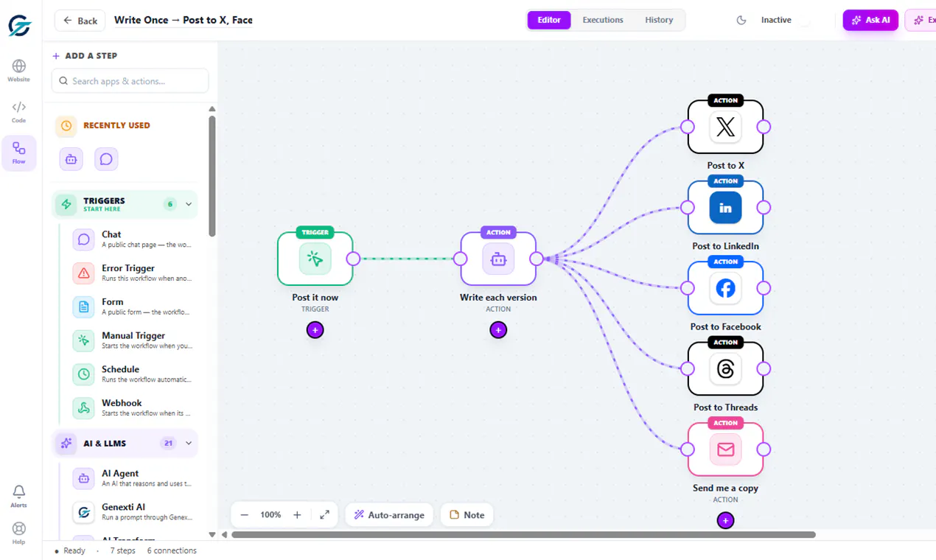Viewport: 936px width, 560px height.
Task: Select the Flow icon in the sidebar
Action: (x=19, y=153)
